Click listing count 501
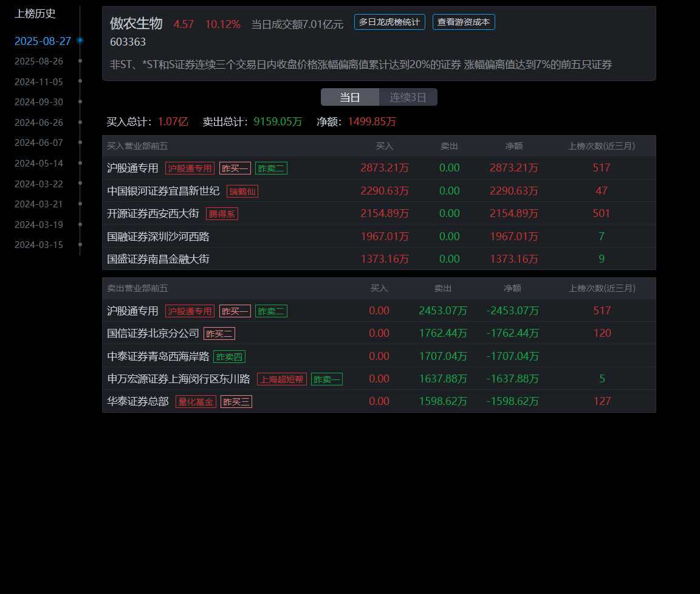The image size is (700, 594). (602, 213)
